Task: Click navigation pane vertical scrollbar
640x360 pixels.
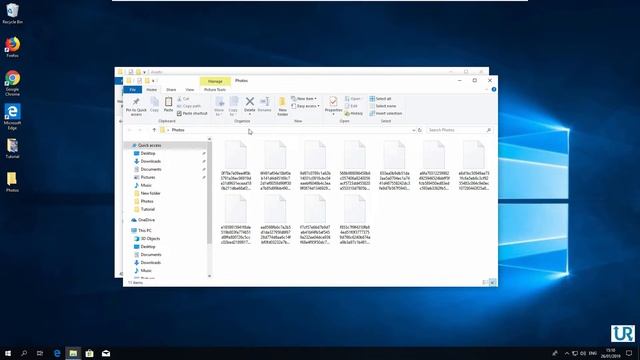Action: click(x=209, y=192)
